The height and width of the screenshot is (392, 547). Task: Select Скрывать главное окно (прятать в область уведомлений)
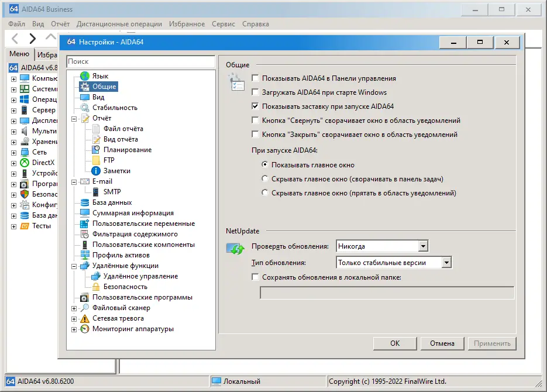click(265, 192)
